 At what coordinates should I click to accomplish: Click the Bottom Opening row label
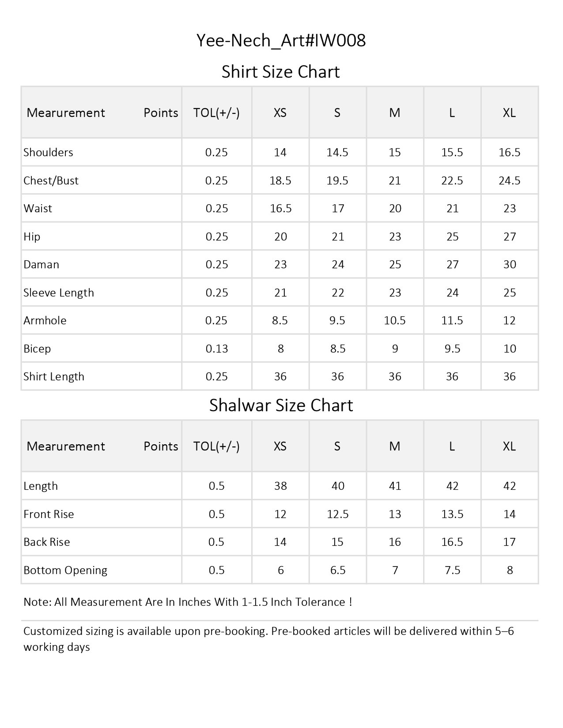click(65, 570)
